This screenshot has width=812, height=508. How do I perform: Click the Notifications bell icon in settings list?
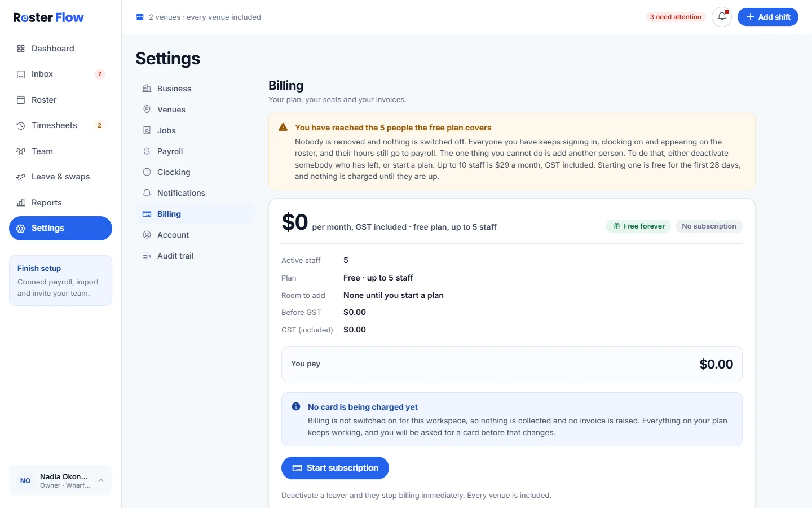(x=147, y=193)
